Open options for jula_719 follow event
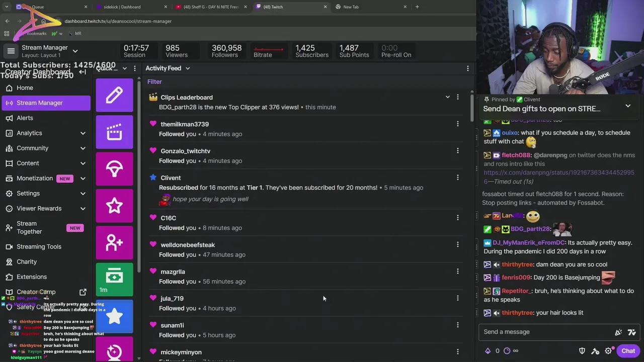This screenshot has height=362, width=644. click(457, 298)
